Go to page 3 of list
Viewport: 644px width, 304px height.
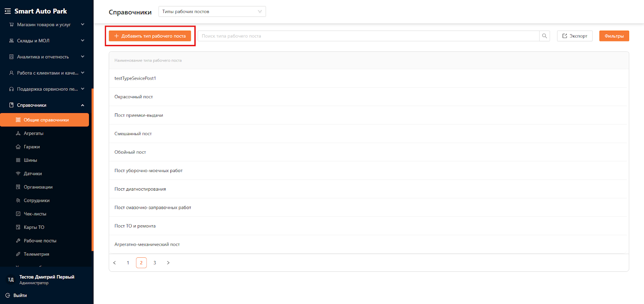click(x=155, y=263)
